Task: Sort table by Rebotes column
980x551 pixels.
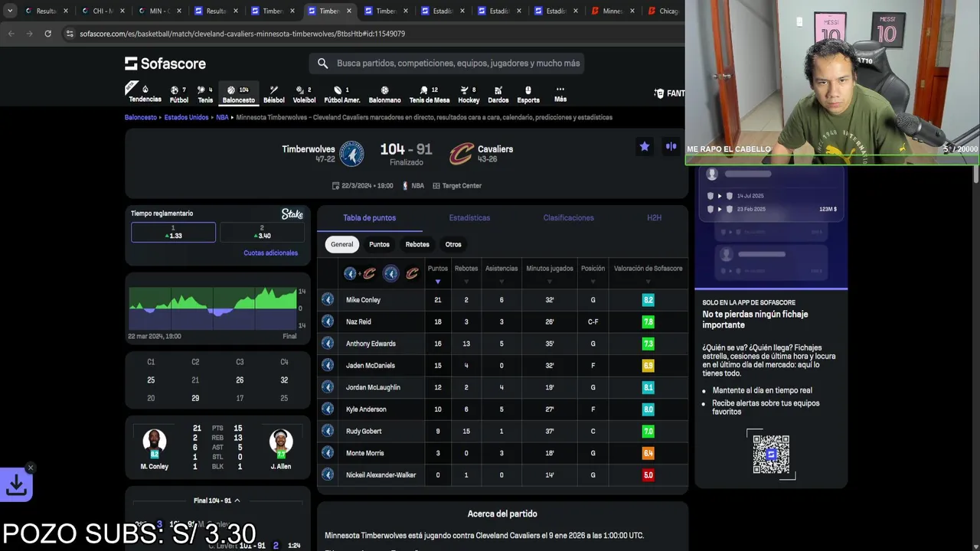Action: [465, 273]
